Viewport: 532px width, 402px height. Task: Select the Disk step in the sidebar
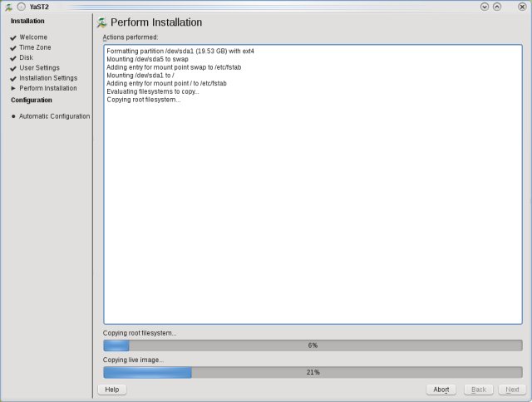(x=26, y=57)
